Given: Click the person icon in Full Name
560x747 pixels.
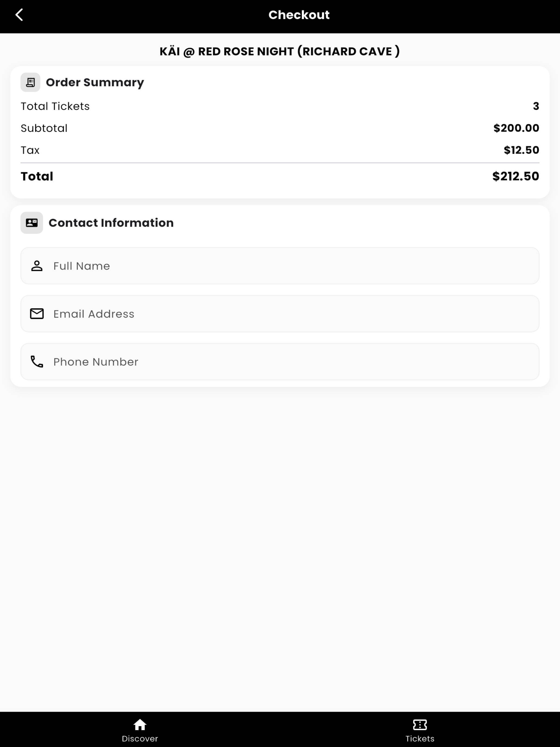Looking at the screenshot, I should point(37,266).
